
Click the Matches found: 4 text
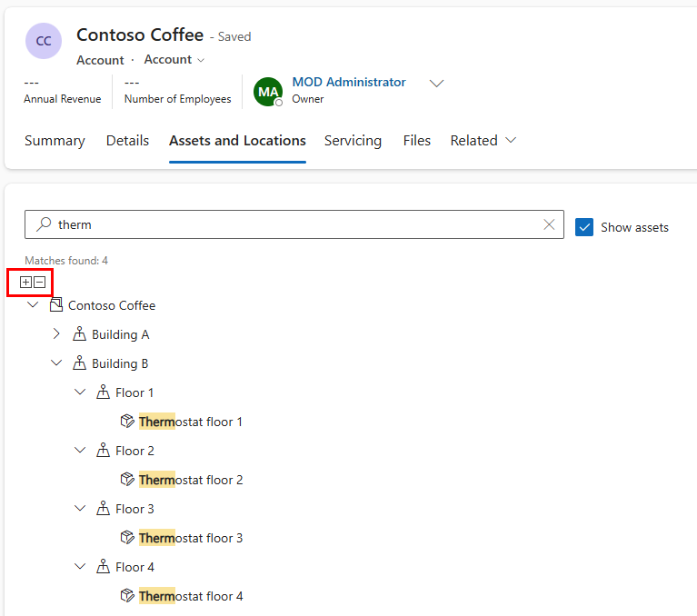66,261
